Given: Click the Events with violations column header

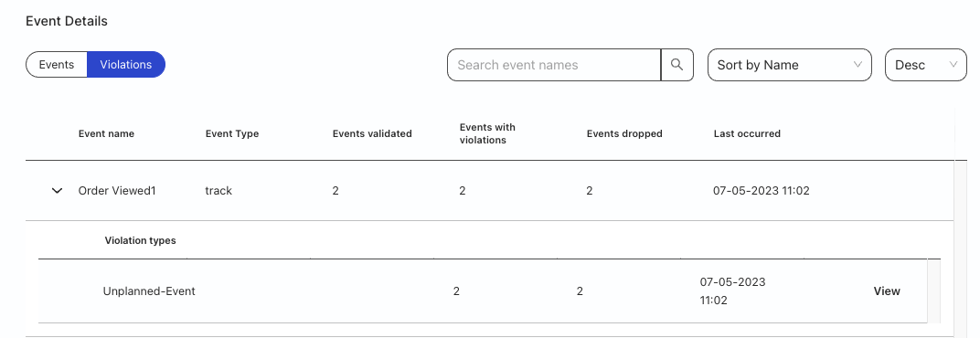Looking at the screenshot, I should [487, 133].
